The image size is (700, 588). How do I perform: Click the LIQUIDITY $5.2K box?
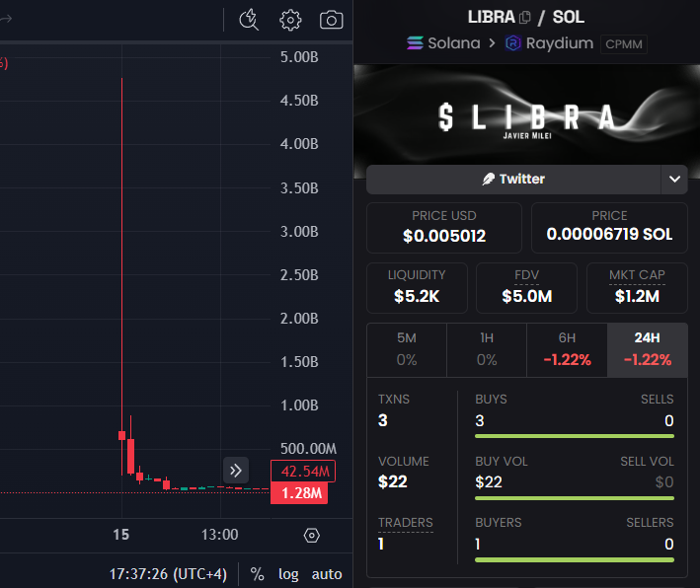417,288
